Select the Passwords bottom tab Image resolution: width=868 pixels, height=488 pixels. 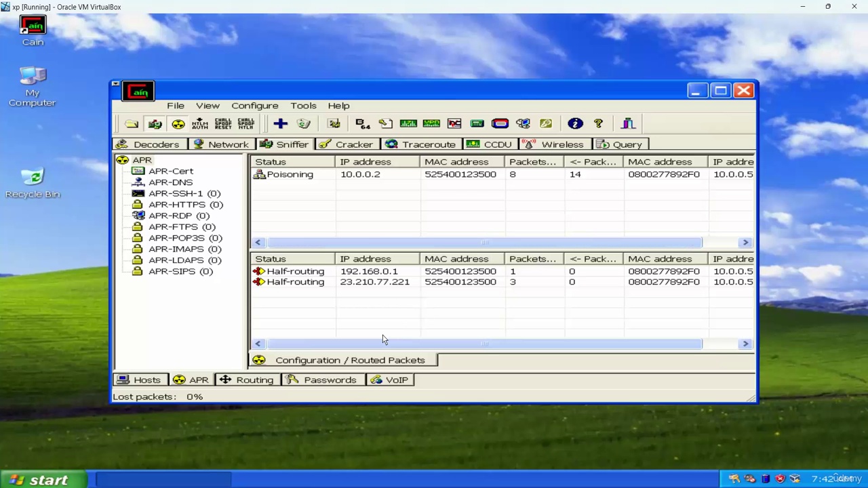point(322,380)
